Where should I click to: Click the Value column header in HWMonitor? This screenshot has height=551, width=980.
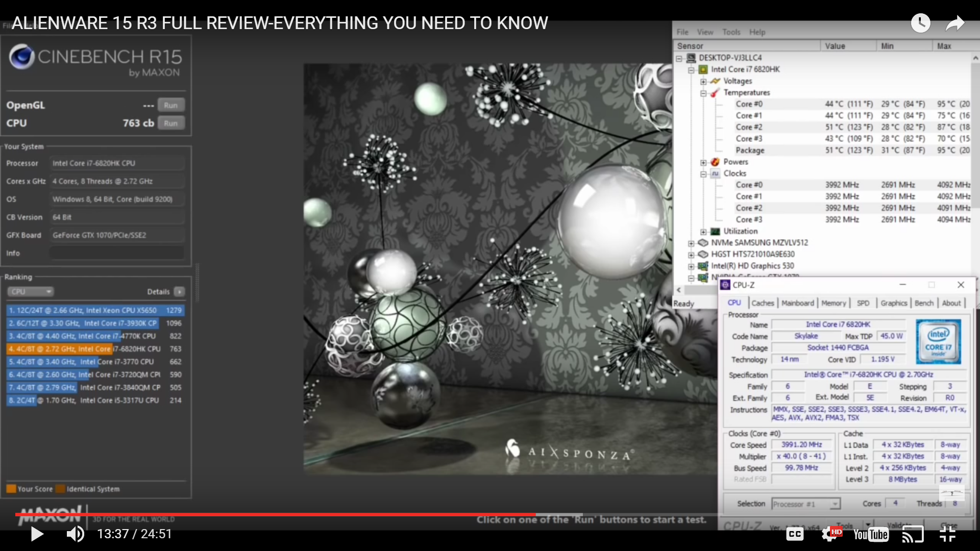848,46
